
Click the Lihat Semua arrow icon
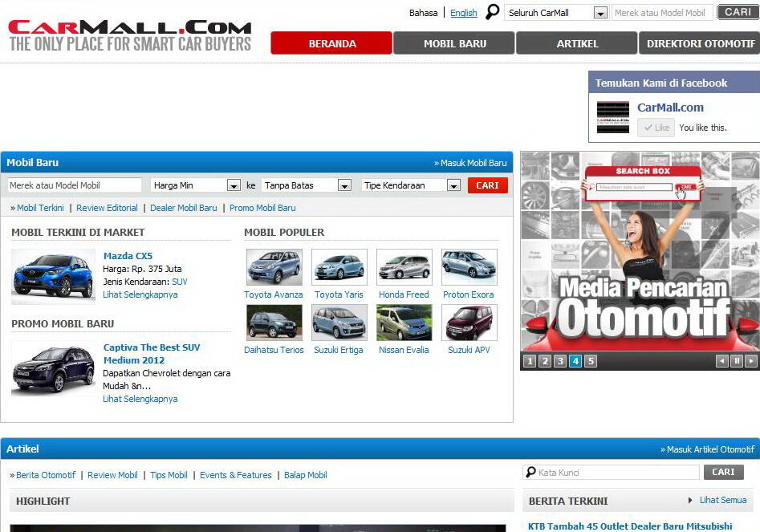point(690,500)
